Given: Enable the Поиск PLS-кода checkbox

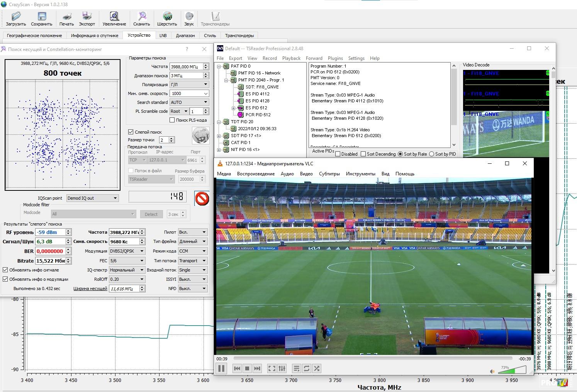Looking at the screenshot, I should (x=172, y=120).
